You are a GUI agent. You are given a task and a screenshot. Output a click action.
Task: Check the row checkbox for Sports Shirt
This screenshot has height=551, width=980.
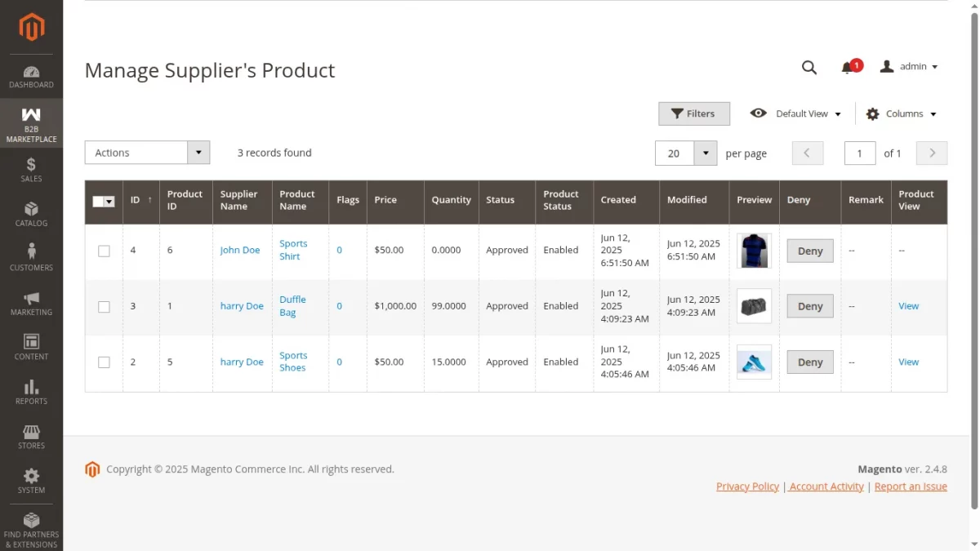click(x=104, y=251)
